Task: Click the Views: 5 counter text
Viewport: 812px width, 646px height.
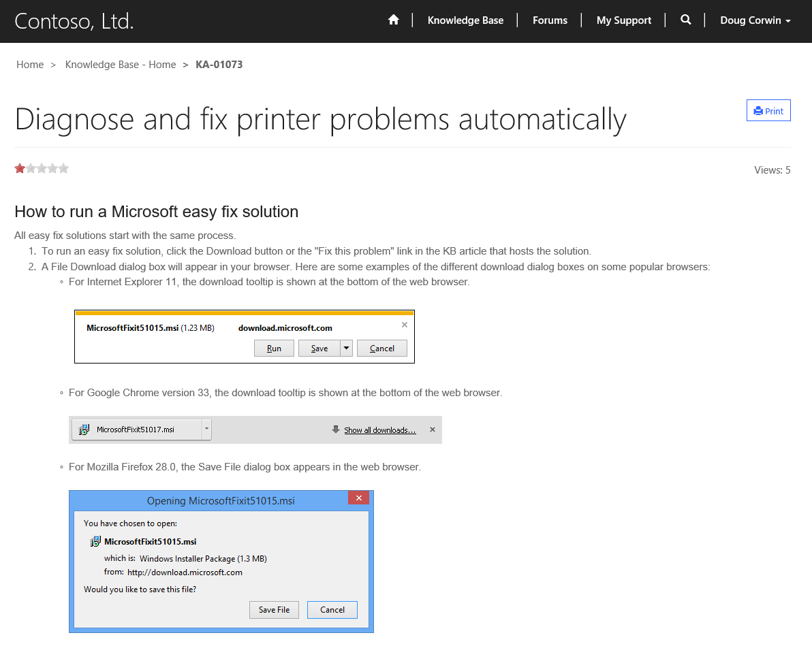Action: (772, 169)
